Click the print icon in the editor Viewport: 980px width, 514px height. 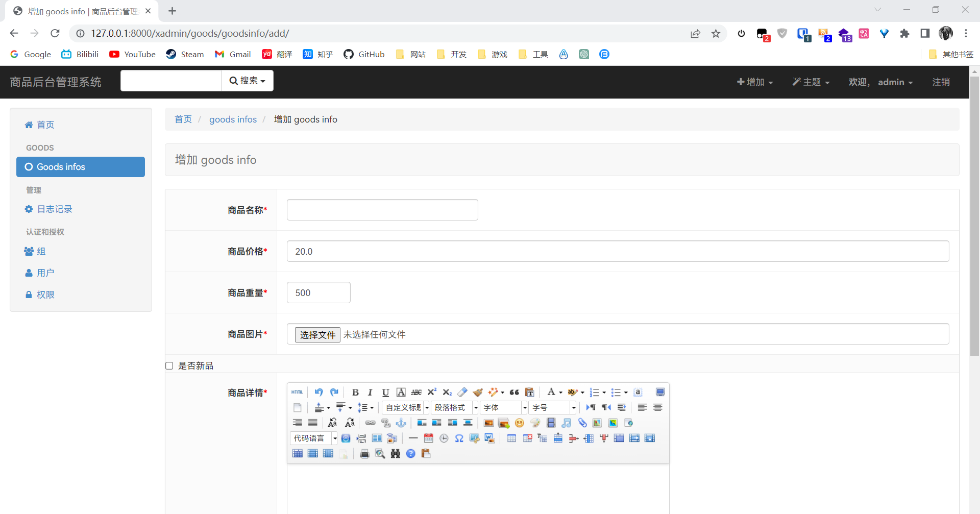(x=364, y=453)
